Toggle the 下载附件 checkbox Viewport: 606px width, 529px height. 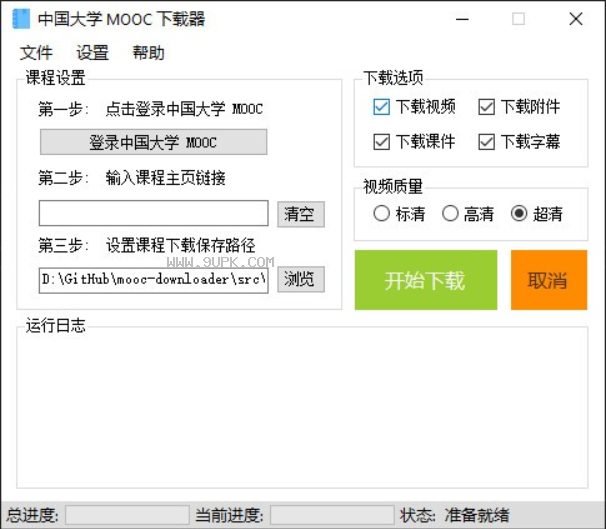point(519,107)
